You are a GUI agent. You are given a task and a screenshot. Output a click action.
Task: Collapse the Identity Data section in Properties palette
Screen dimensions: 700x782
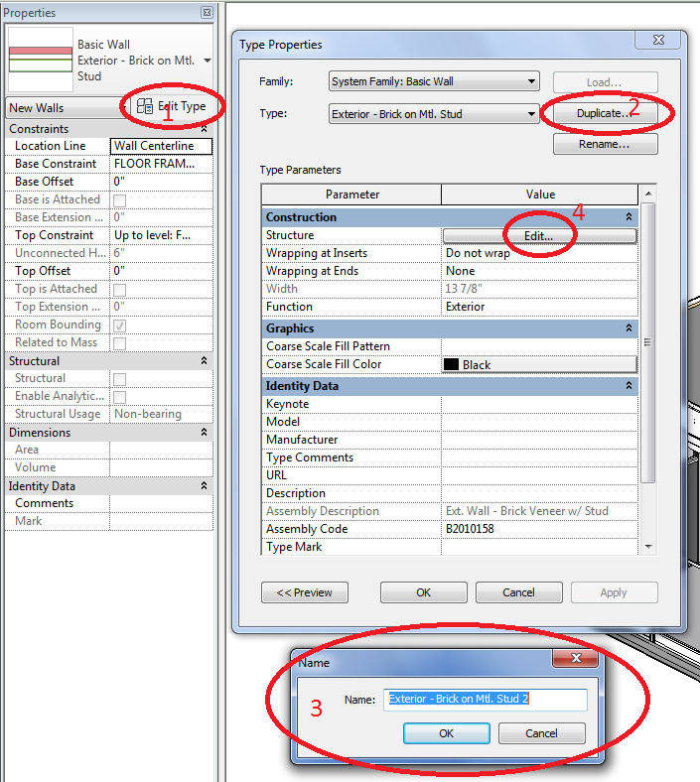click(205, 485)
